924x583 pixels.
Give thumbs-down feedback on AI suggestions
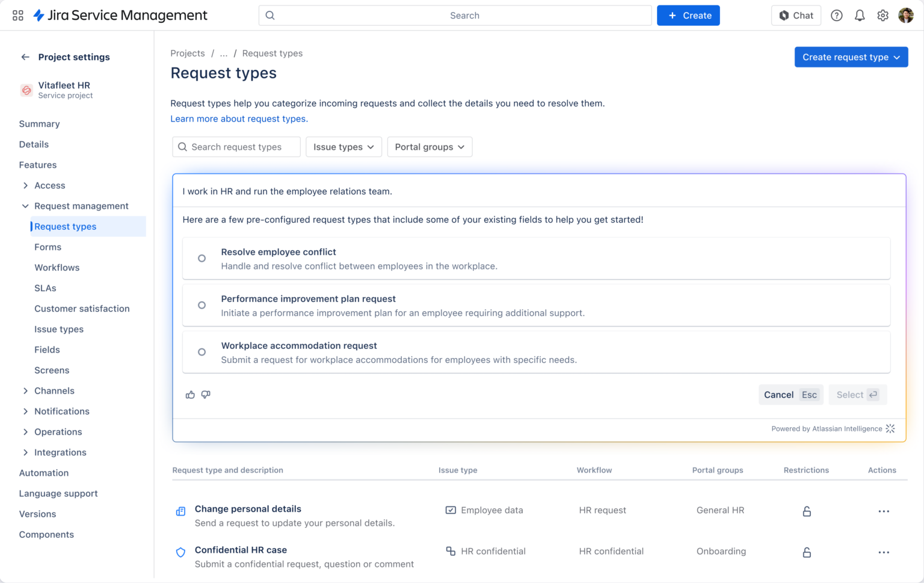(206, 395)
